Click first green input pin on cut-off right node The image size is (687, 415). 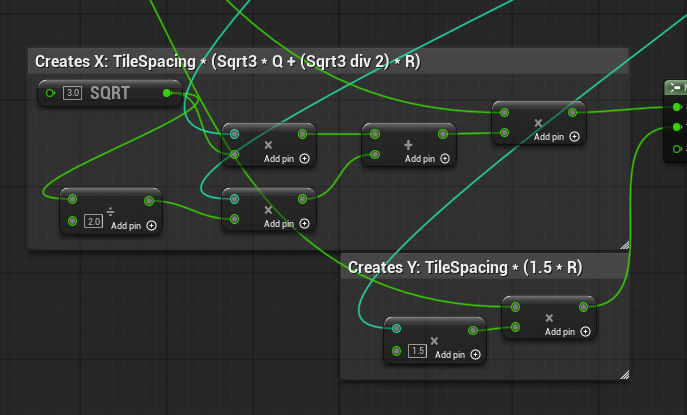[676, 107]
